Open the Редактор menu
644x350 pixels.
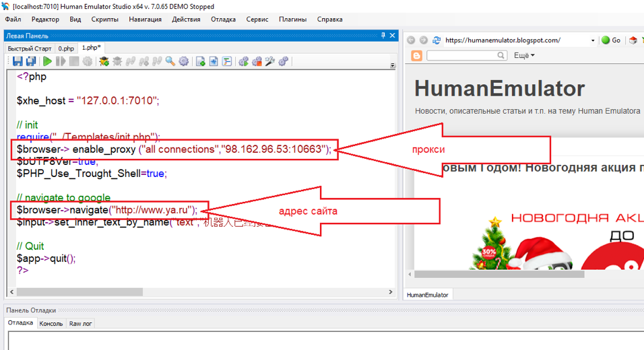pyautogui.click(x=45, y=20)
